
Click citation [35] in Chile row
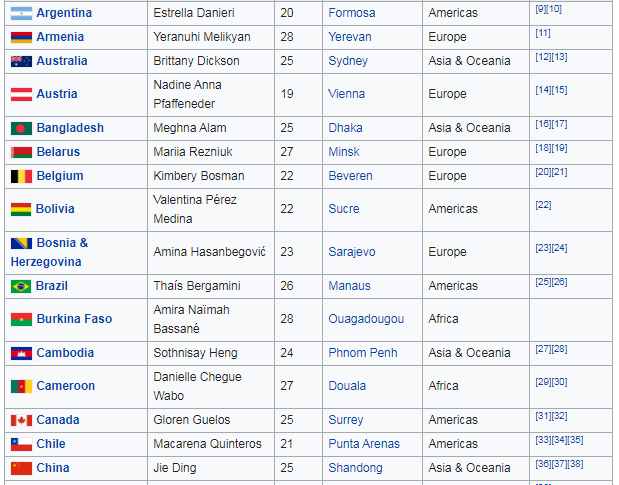(576, 440)
